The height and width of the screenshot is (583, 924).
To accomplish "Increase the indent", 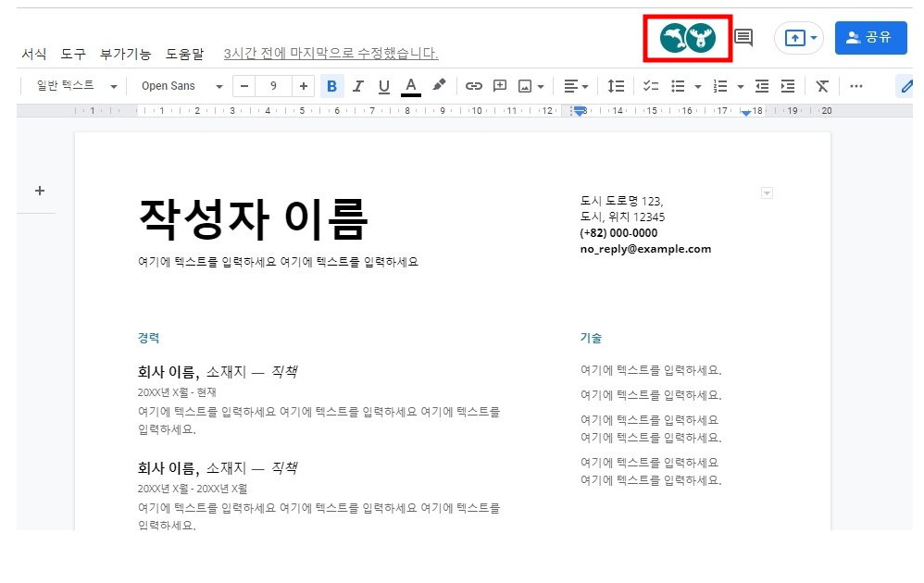I will coord(788,86).
